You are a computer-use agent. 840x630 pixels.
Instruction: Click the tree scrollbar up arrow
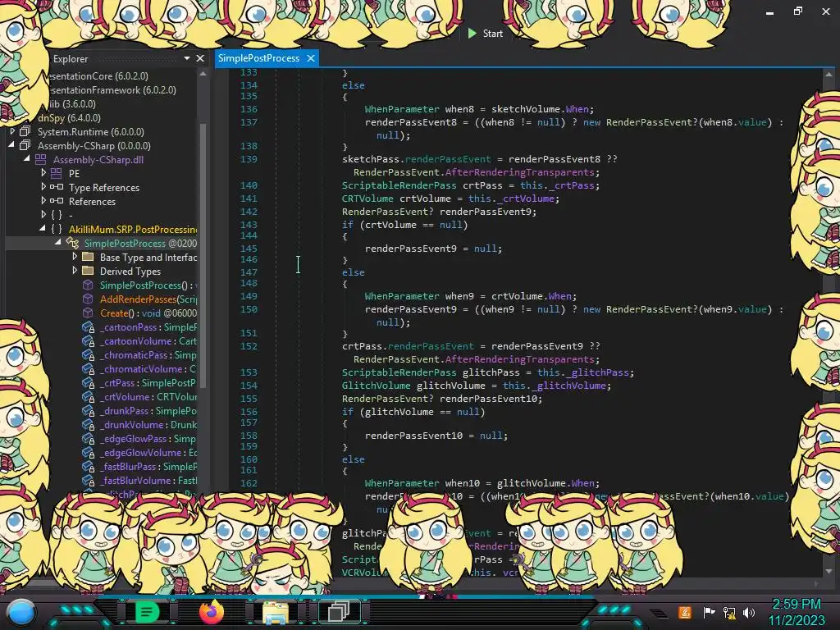point(203,74)
